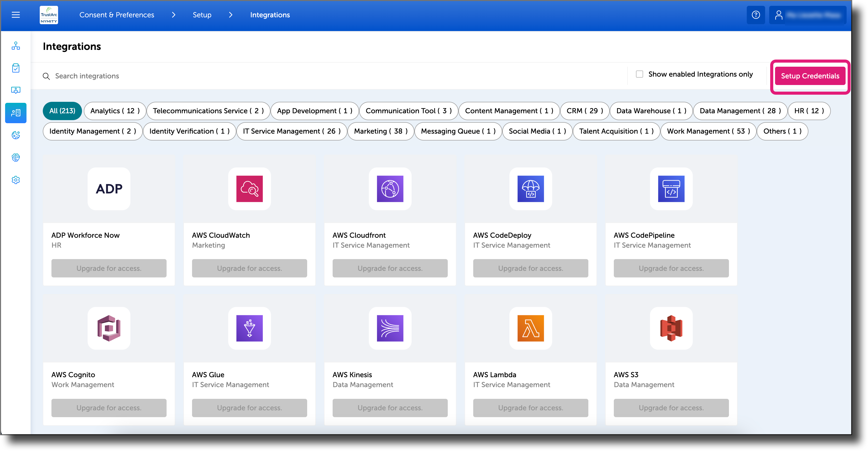The width and height of the screenshot is (868, 451).
Task: Click the highlighted integrations sidebar icon
Action: tap(16, 113)
